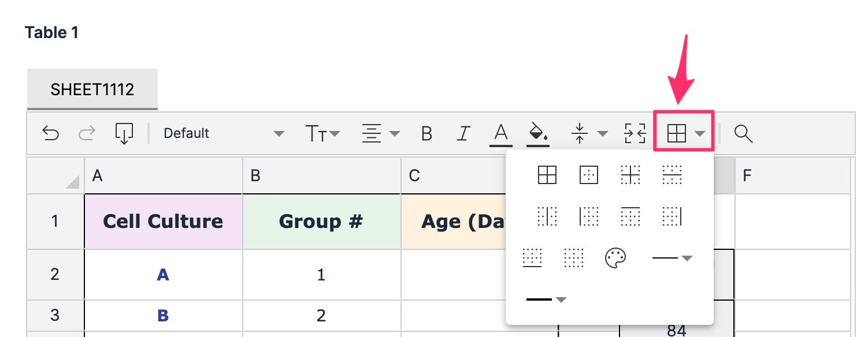Apply the bottom border option
868x337 pixels.
pyautogui.click(x=531, y=258)
